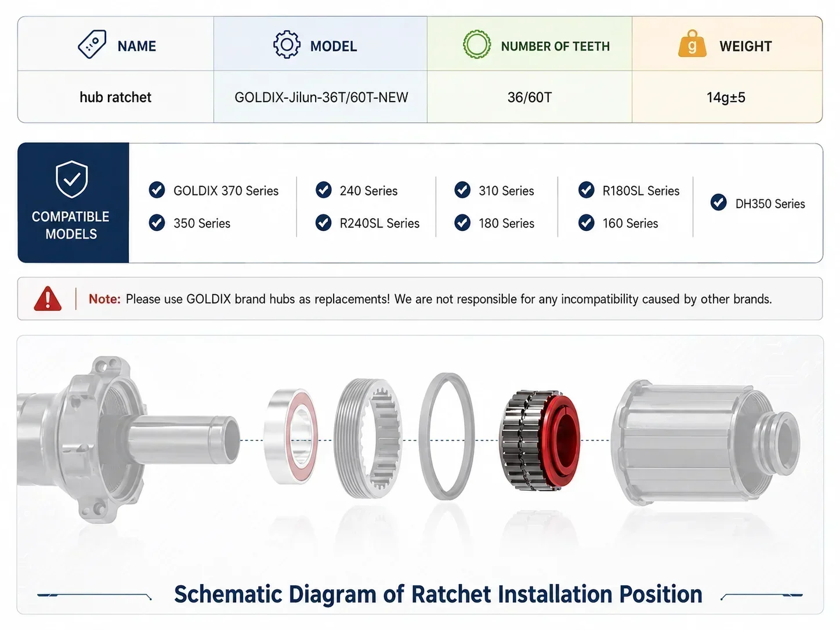Screen dimensions: 840x630
Task: Click the '36/60T' teeth value
Action: tap(530, 97)
